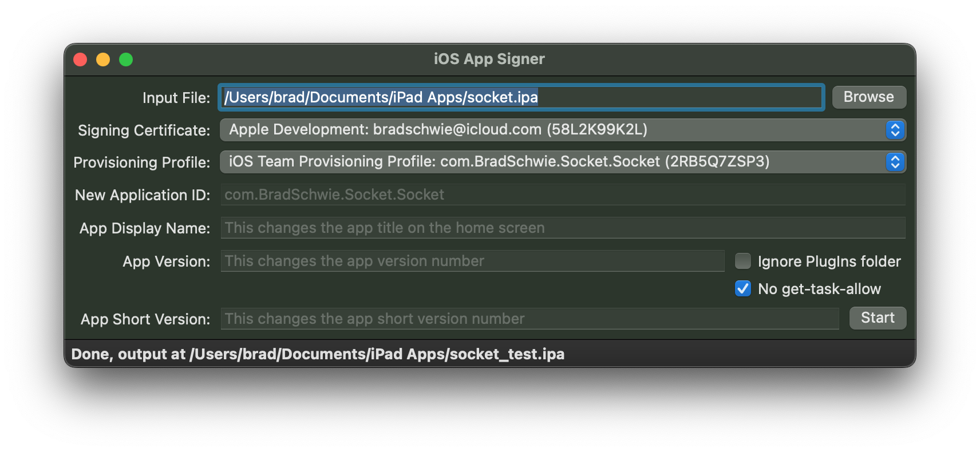
Task: Click the 'App Display Name:' label
Action: point(145,228)
